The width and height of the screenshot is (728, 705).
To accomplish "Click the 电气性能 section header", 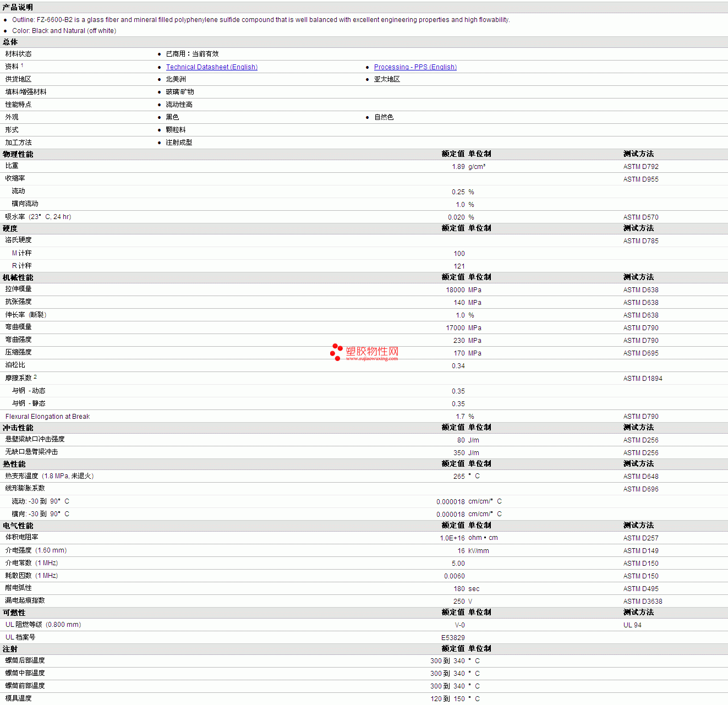I will click(x=18, y=526).
